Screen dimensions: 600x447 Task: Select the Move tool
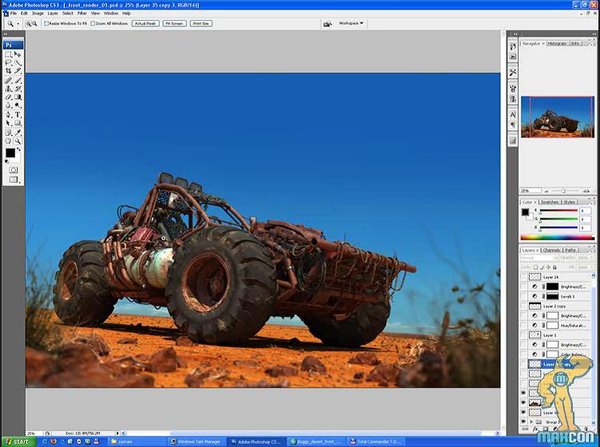tap(18, 54)
